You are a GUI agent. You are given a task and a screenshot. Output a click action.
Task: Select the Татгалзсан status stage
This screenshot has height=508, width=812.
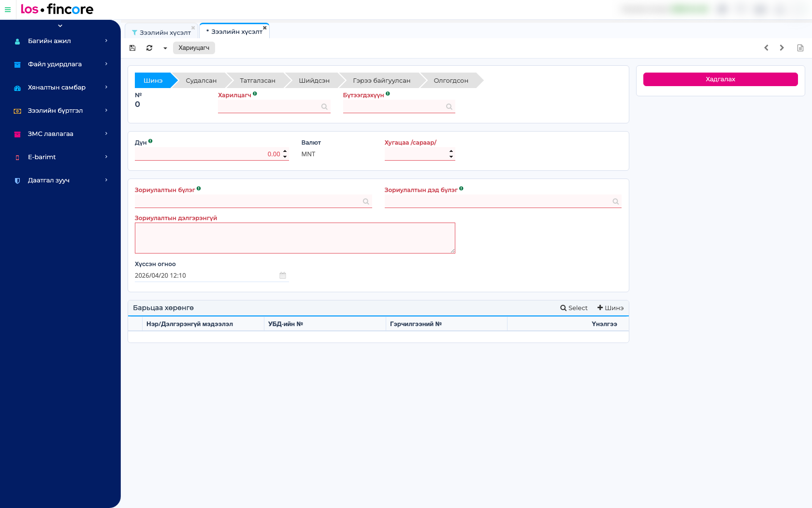point(258,80)
